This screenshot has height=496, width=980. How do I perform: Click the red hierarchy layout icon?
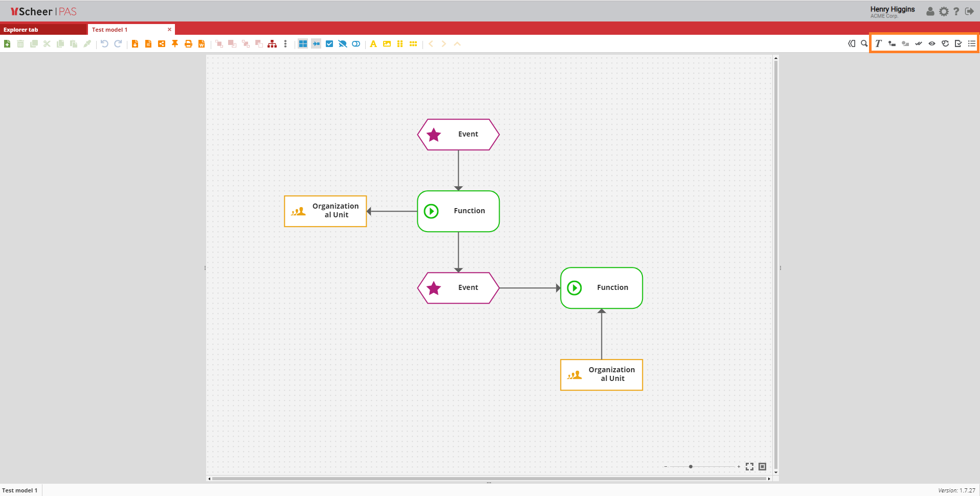(272, 44)
